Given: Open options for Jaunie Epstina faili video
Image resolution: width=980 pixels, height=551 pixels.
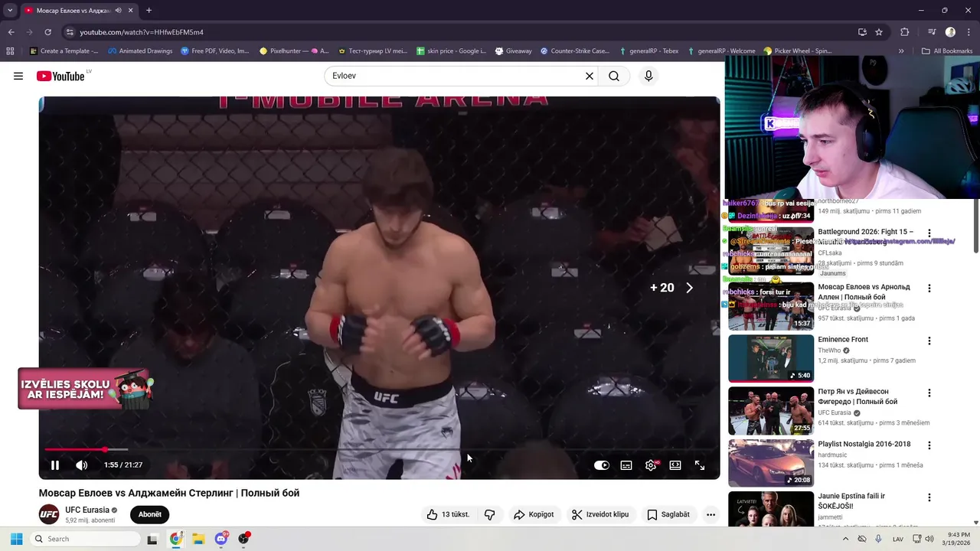Looking at the screenshot, I should 929,497.
